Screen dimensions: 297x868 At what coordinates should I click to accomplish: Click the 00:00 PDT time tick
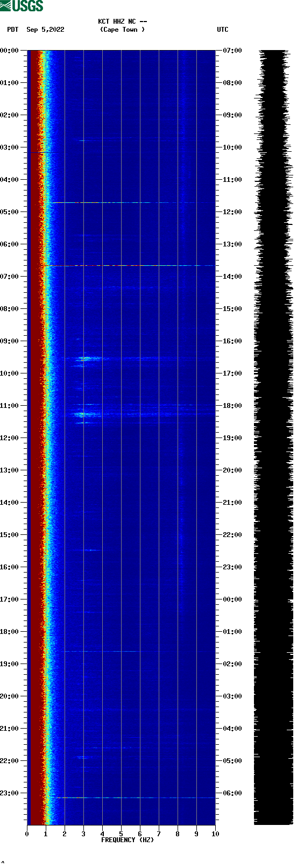click(10, 51)
